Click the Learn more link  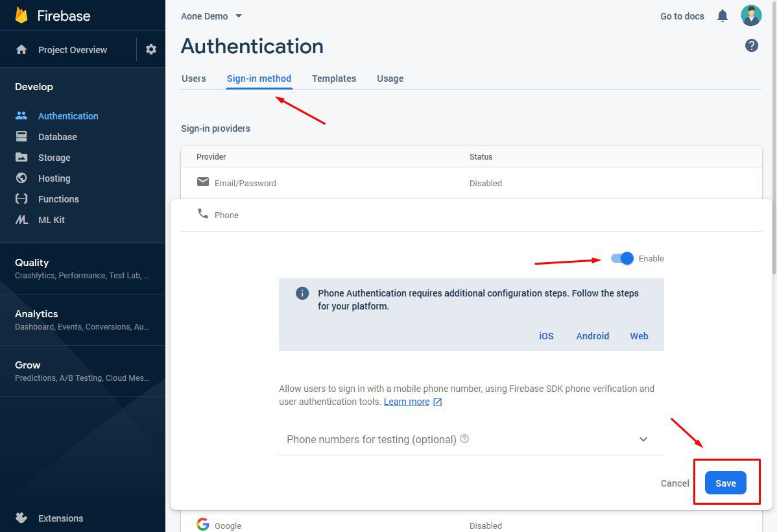[407, 402]
